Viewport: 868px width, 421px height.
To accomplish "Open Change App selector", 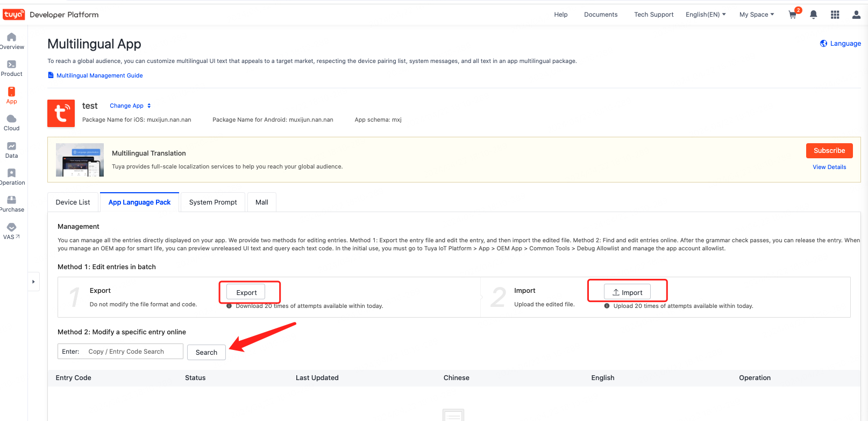I will tap(131, 106).
